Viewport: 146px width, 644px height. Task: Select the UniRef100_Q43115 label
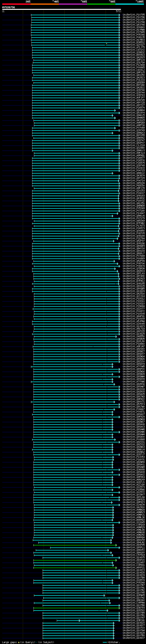133,120
